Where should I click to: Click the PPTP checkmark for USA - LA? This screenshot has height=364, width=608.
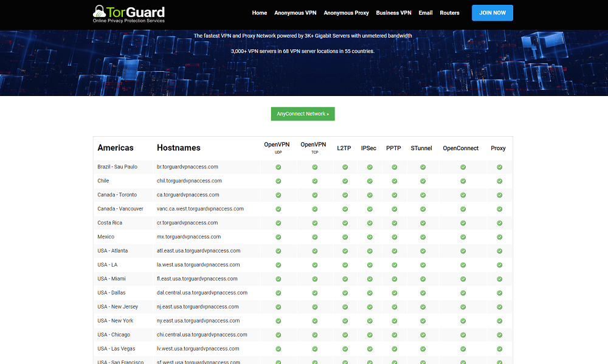(x=395, y=265)
